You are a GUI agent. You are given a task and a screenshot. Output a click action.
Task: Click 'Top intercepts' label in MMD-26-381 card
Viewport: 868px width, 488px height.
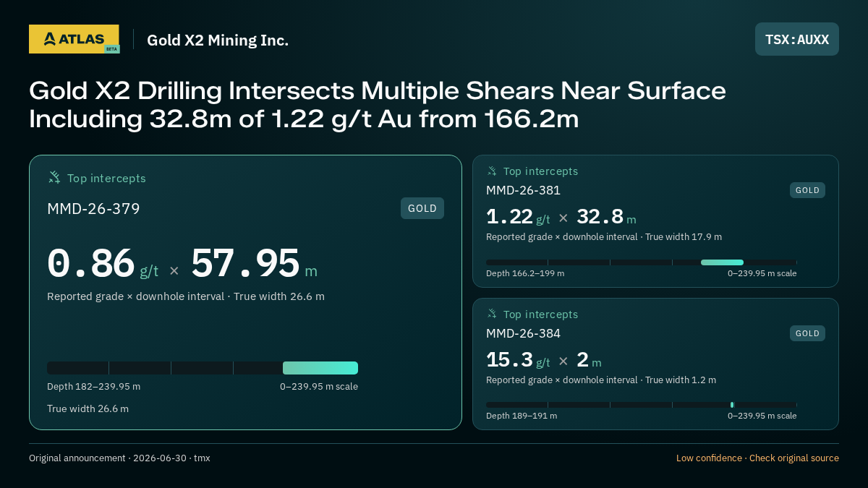pyautogui.click(x=540, y=171)
